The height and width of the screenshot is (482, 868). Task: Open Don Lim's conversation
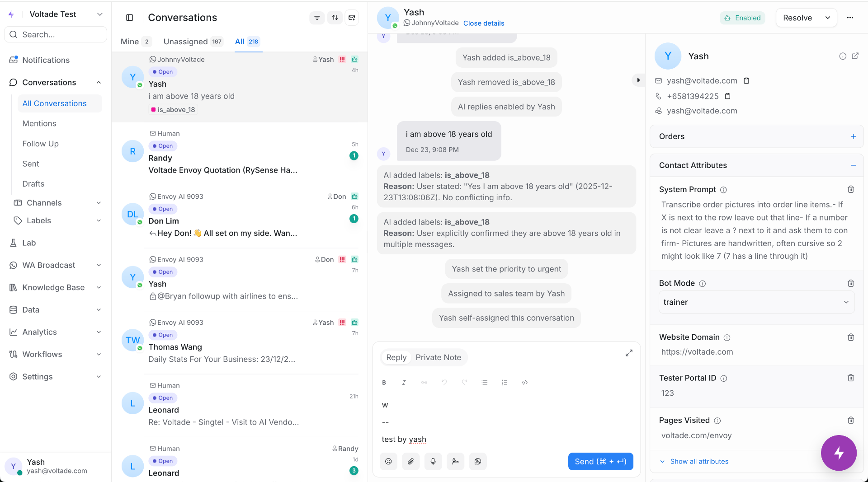[x=240, y=215]
